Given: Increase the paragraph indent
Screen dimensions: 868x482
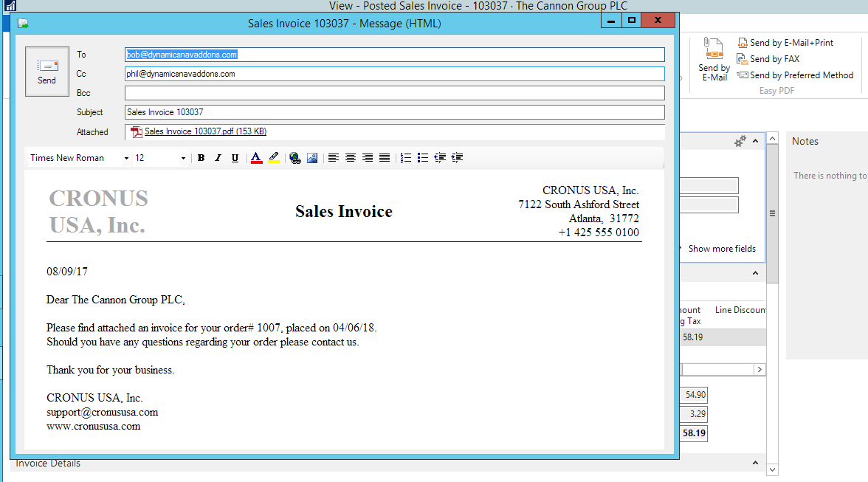Looking at the screenshot, I should (x=458, y=158).
